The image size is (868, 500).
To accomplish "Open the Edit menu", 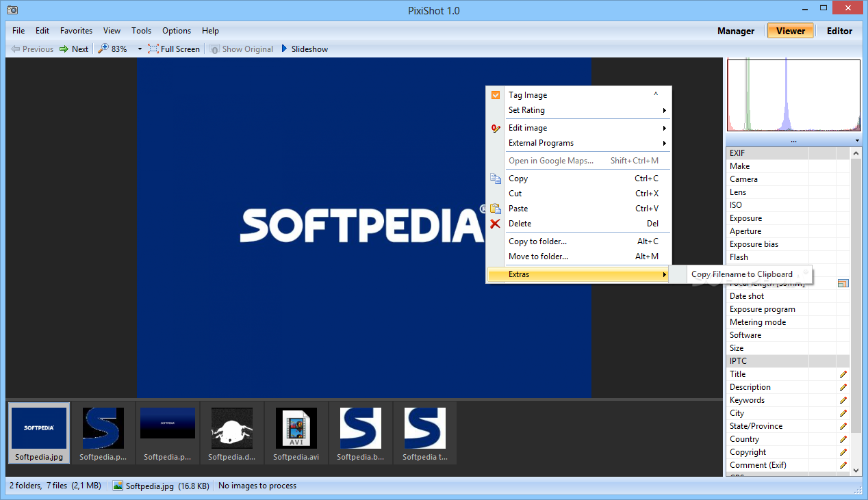I will click(x=42, y=31).
